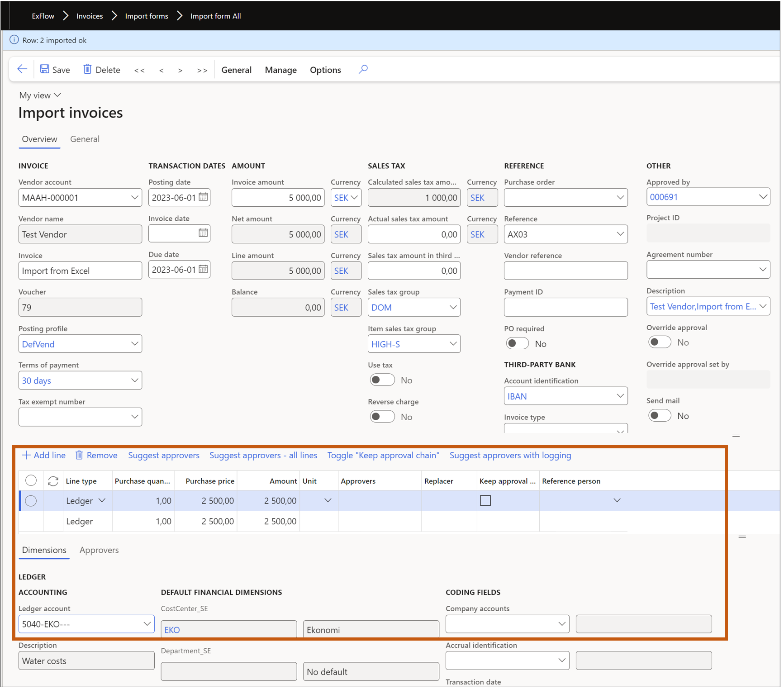
Task: Expand My view selector
Action: [40, 95]
